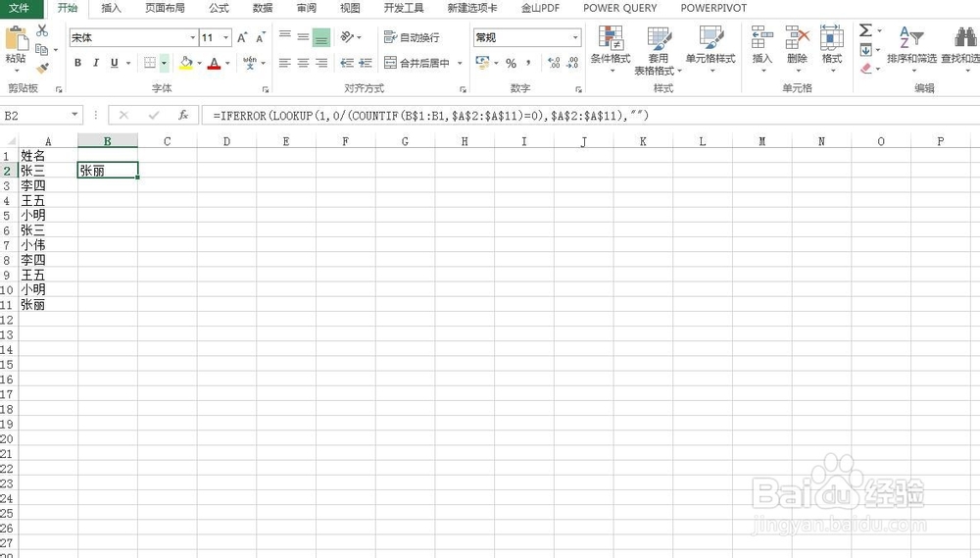This screenshot has width=980, height=558.
Task: Decrease decimal places
Action: (x=572, y=63)
